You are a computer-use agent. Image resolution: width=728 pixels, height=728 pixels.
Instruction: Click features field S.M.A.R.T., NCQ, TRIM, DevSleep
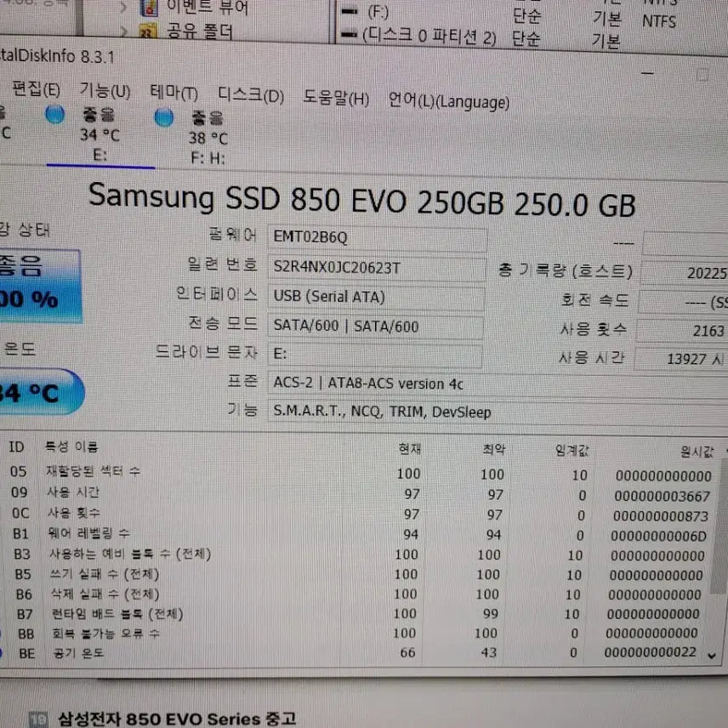(498, 412)
